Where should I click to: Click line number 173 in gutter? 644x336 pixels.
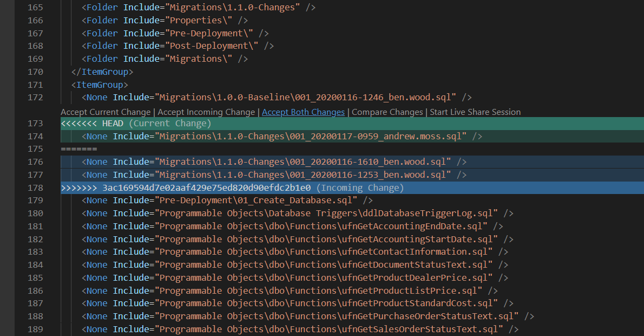(x=35, y=124)
